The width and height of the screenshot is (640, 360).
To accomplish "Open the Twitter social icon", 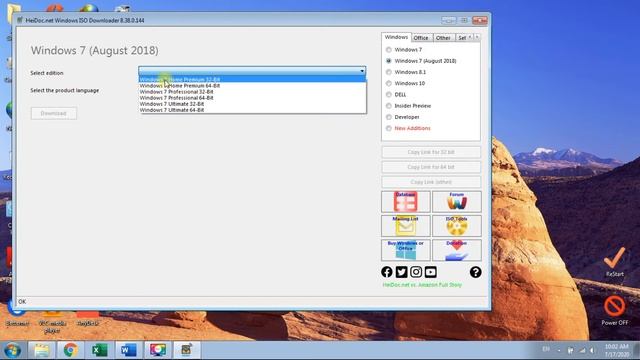I will (x=401, y=272).
